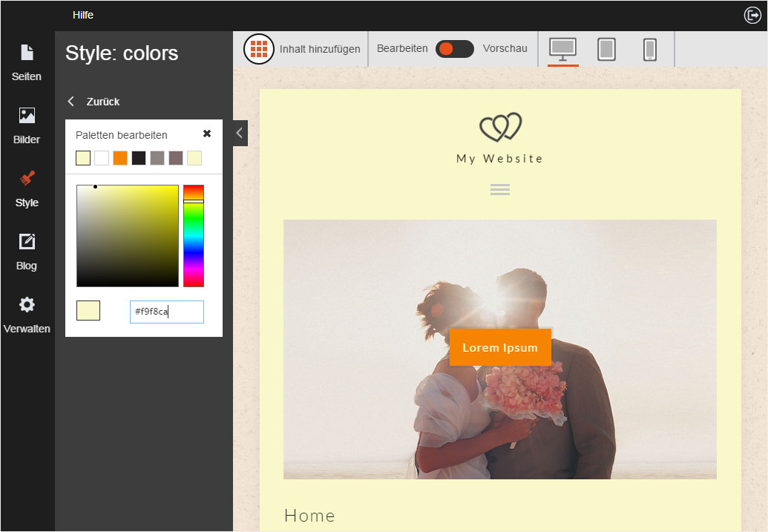Viewport: 768px width, 532px height.
Task: Select the last light yellow palette swatch
Action: (x=194, y=158)
